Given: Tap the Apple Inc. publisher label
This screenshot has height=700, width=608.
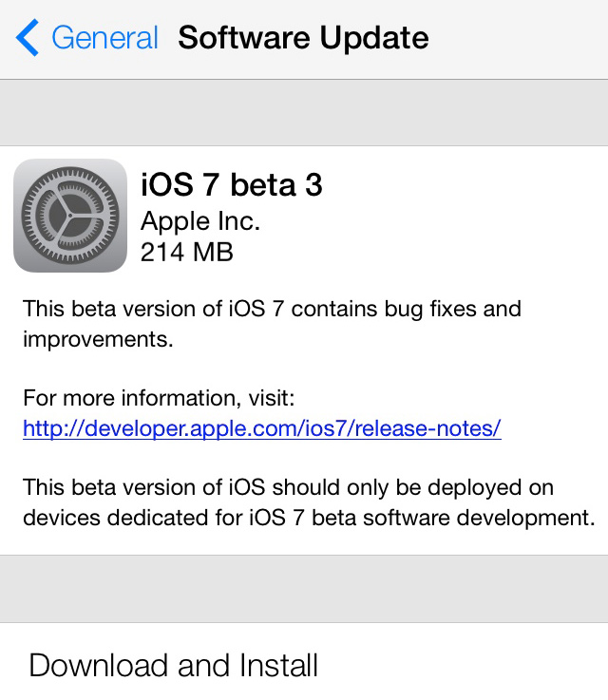Looking at the screenshot, I should [x=200, y=222].
